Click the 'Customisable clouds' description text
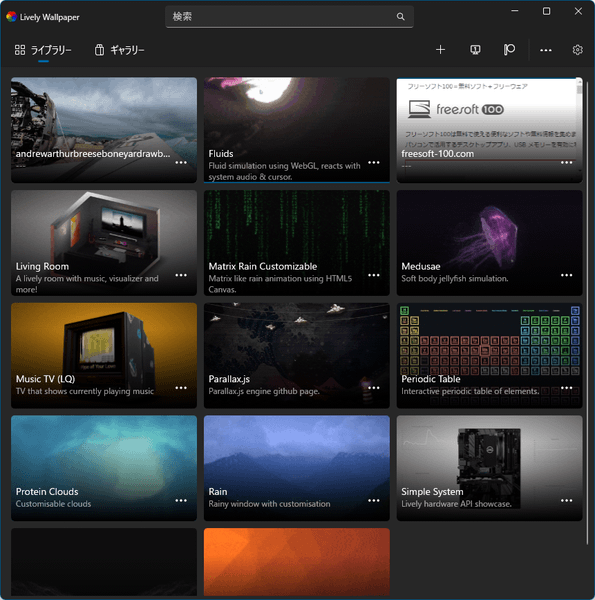This screenshot has height=600, width=595. click(x=53, y=504)
